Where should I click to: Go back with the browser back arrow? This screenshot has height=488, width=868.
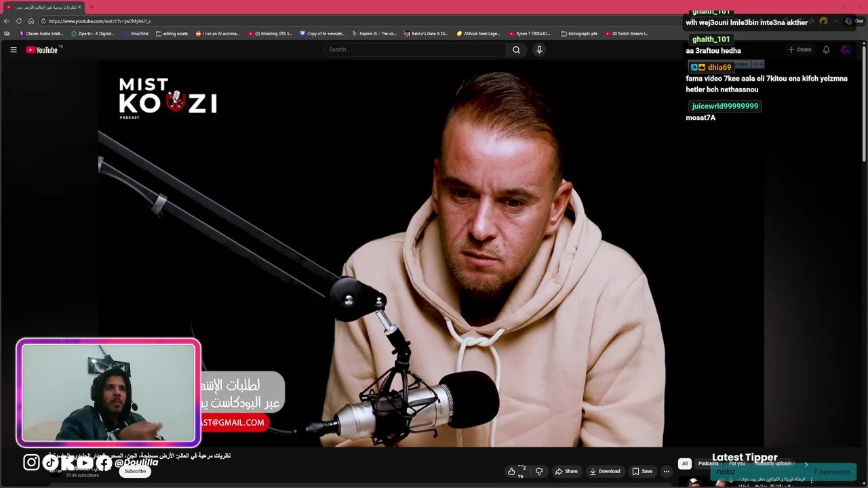click(7, 21)
